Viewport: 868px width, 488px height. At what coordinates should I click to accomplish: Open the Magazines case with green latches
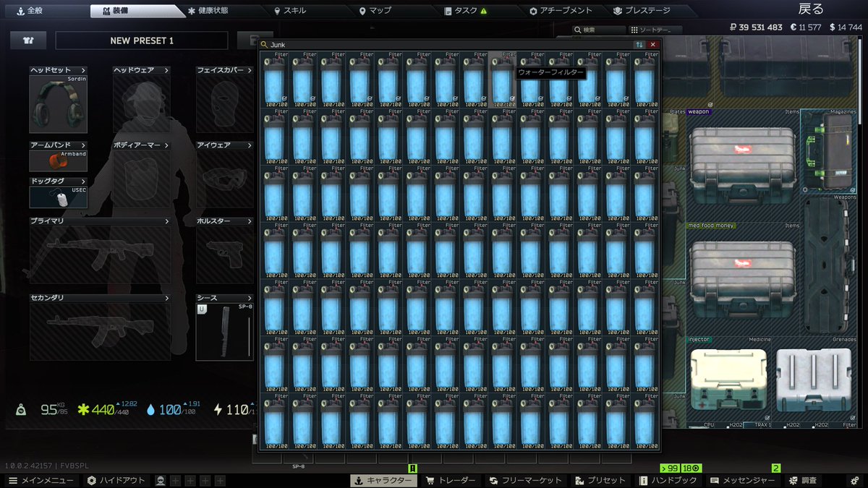830,150
